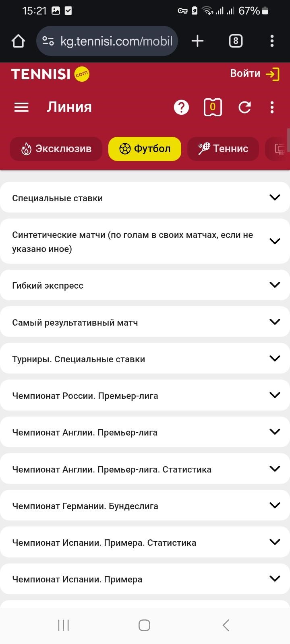The height and width of the screenshot is (644, 290).
Task: Open Chrome three-dot browser menu
Action: point(272,41)
